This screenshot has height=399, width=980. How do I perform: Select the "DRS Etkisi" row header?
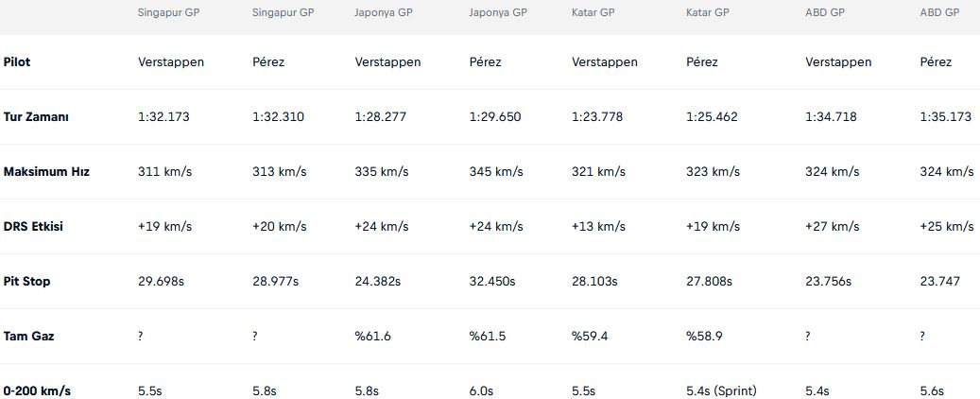pos(33,227)
